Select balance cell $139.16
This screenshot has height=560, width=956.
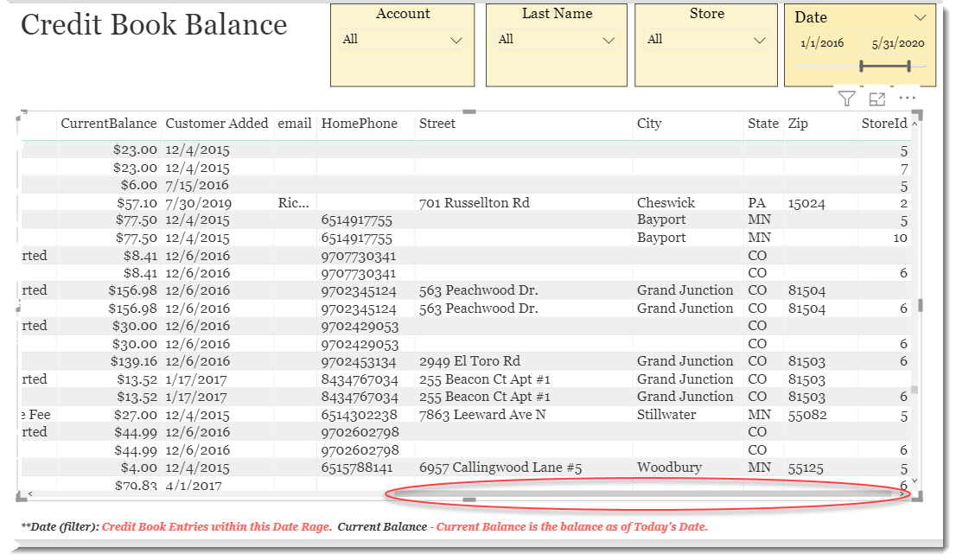click(x=133, y=362)
